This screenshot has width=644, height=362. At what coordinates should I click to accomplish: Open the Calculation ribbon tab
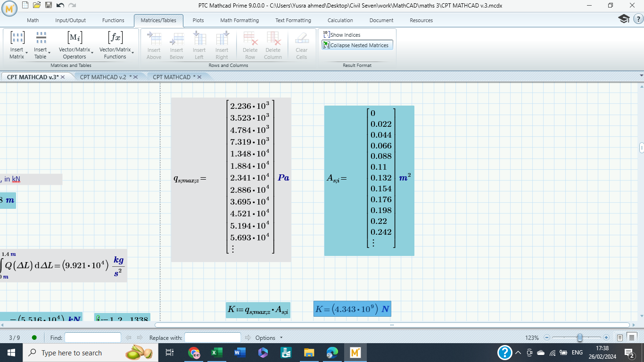pos(340,20)
